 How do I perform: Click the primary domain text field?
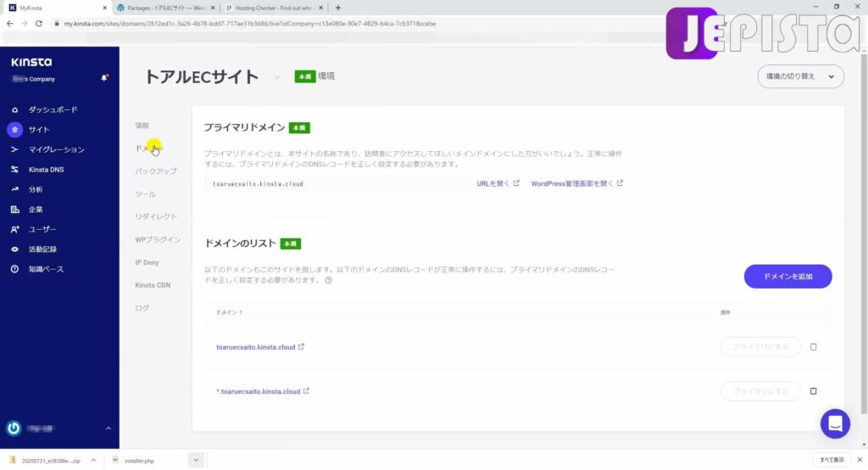click(x=337, y=183)
